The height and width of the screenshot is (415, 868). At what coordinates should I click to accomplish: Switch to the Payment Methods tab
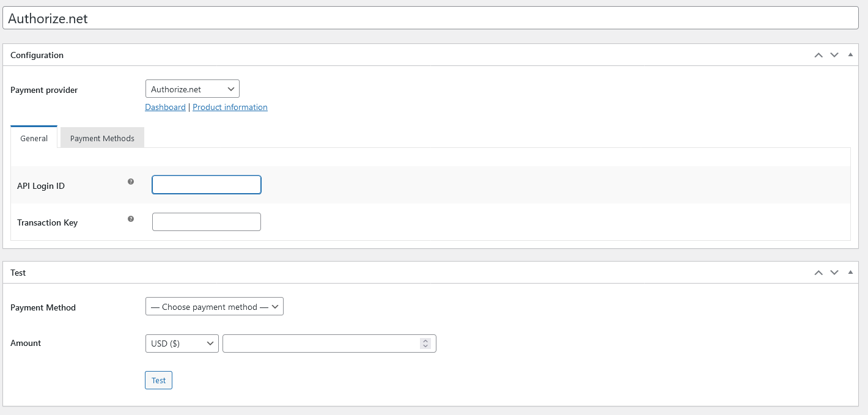[x=102, y=138]
